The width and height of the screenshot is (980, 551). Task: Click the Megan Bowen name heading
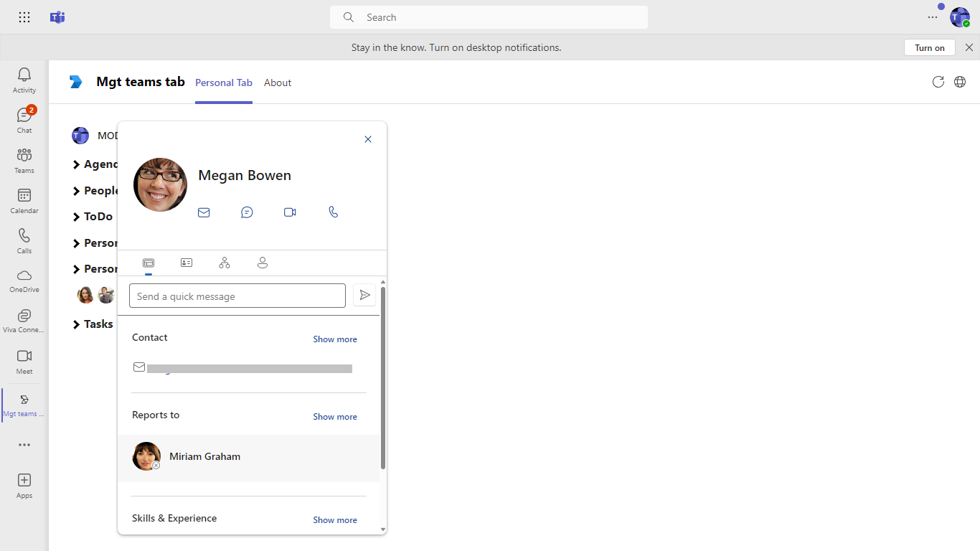click(x=245, y=175)
